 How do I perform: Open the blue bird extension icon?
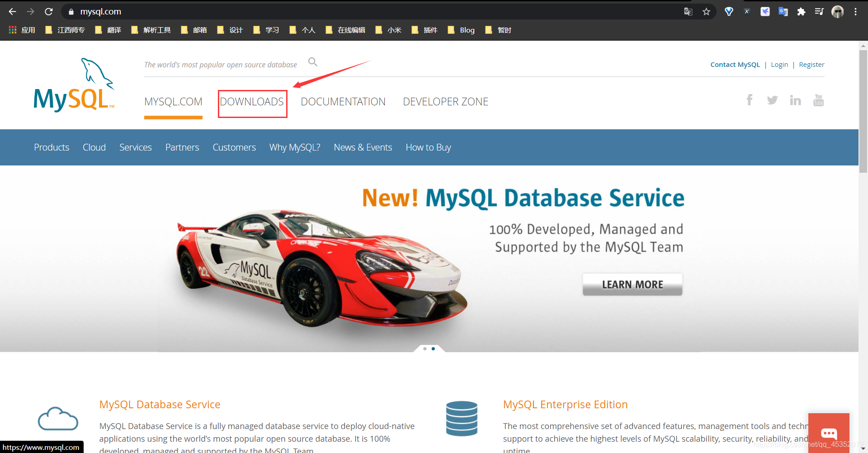(765, 12)
